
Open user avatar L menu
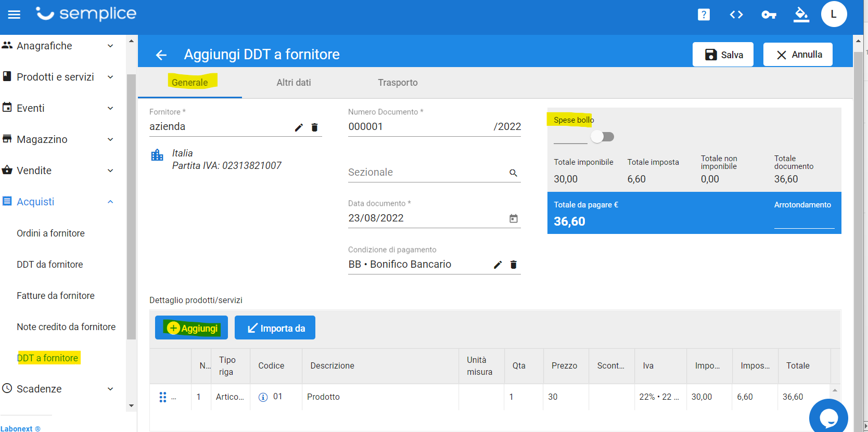point(834,14)
